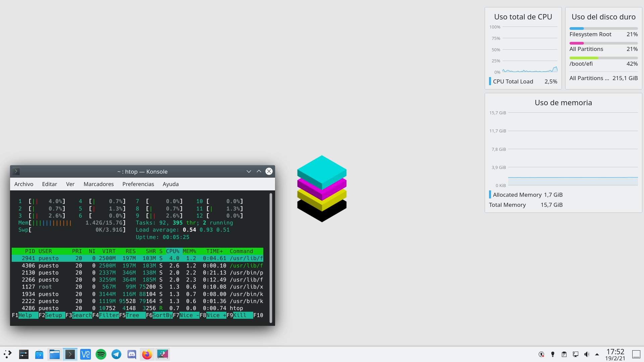
Task: Click the Konsole vertical scrollbar
Action: (271, 258)
